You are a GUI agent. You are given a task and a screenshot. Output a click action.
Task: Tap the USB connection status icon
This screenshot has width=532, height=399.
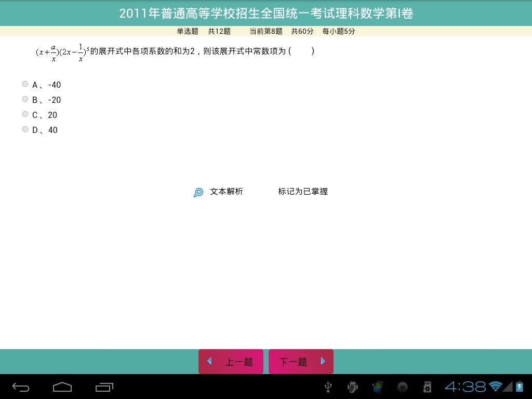[328, 387]
